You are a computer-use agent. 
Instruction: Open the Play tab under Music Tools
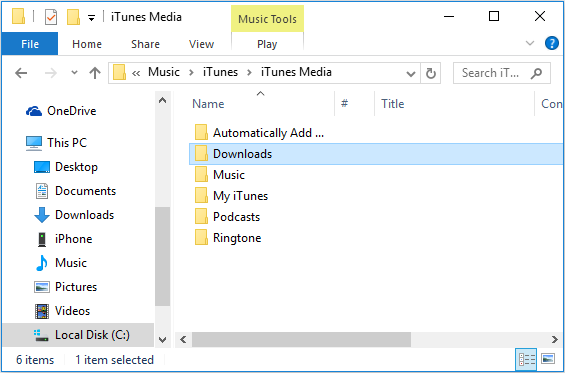(267, 44)
